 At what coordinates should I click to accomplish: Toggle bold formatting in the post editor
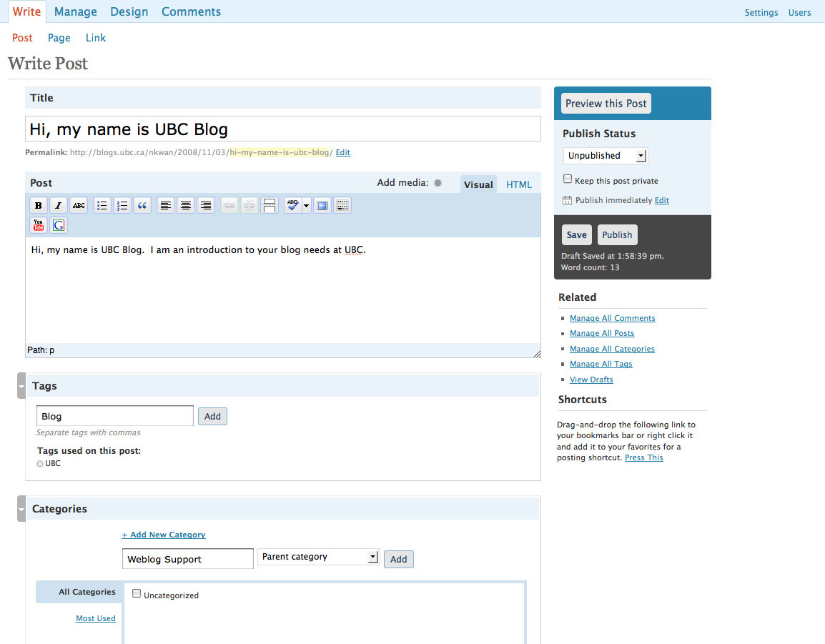(x=39, y=205)
